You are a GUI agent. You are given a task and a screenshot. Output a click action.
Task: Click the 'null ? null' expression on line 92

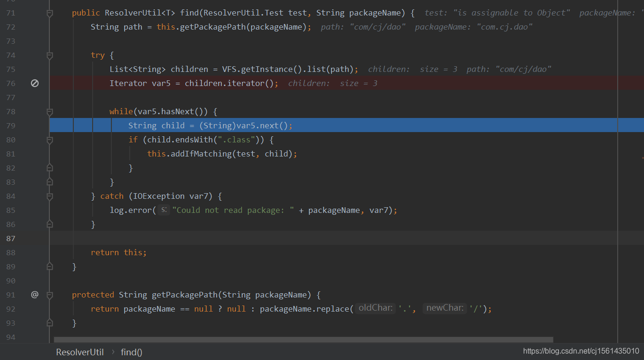pos(220,309)
